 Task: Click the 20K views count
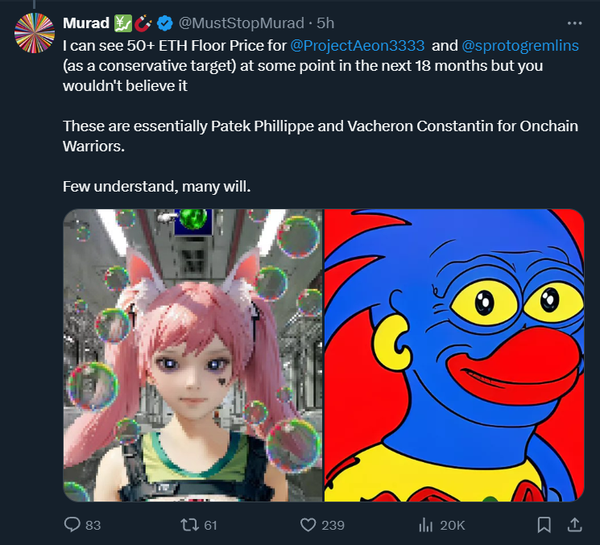click(x=452, y=524)
